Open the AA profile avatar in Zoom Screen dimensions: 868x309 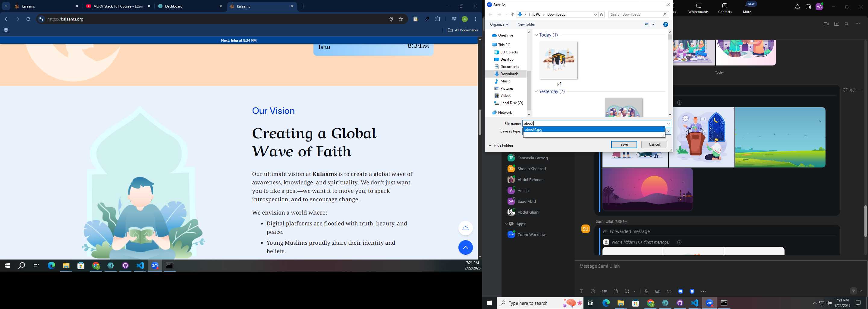pos(819,7)
